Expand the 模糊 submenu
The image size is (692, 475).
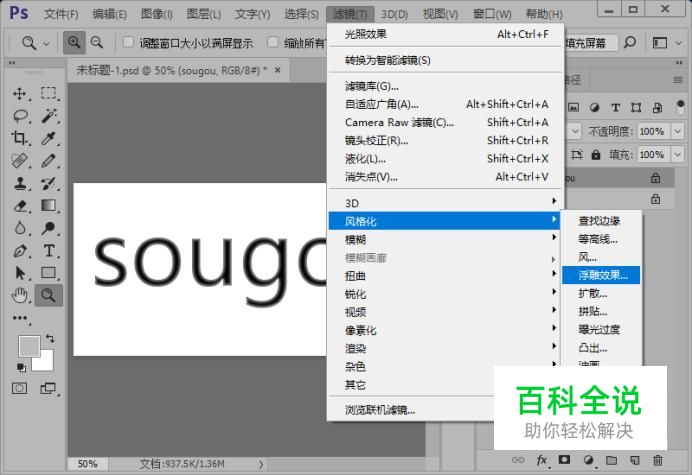(444, 239)
